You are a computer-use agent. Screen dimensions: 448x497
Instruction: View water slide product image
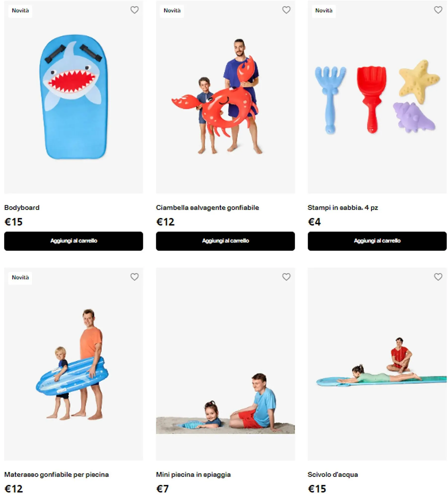coord(377,364)
